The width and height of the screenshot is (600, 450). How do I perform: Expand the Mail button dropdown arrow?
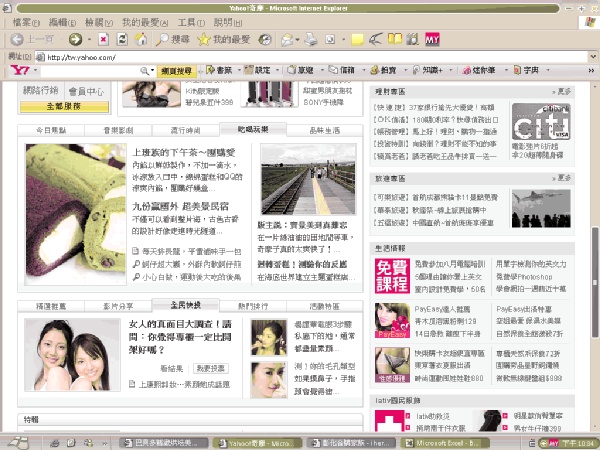pos(297,39)
